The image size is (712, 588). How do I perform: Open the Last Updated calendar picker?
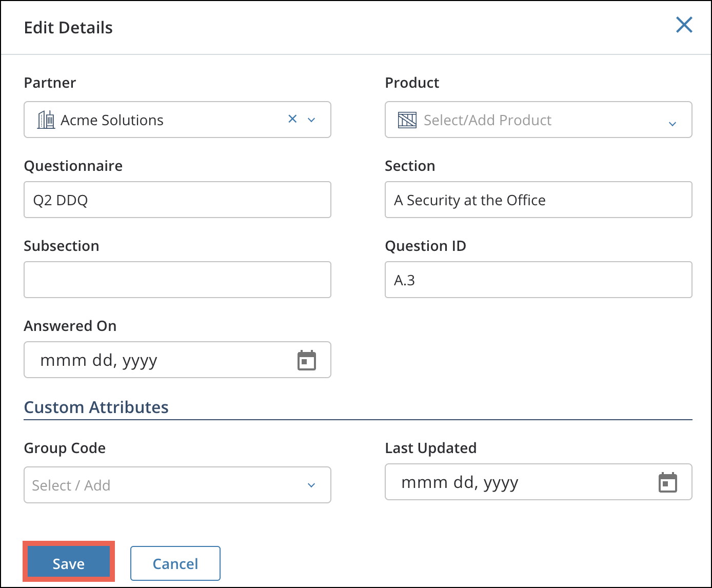coord(667,482)
